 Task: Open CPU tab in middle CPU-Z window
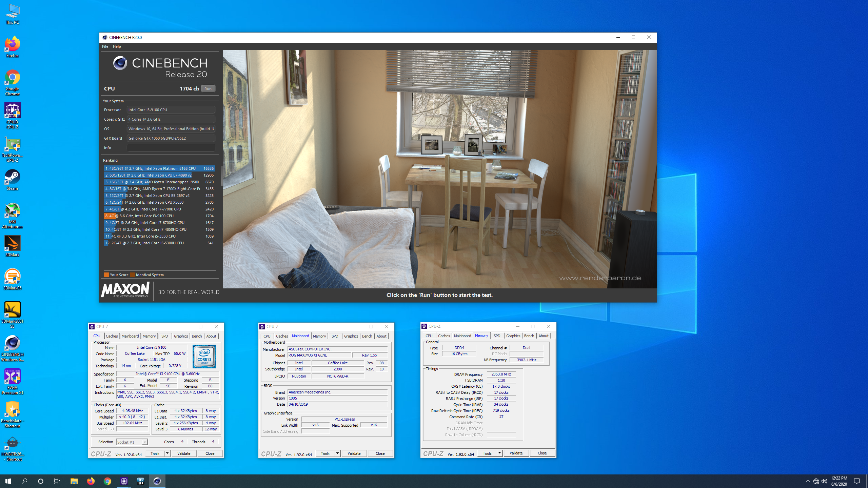coord(267,336)
